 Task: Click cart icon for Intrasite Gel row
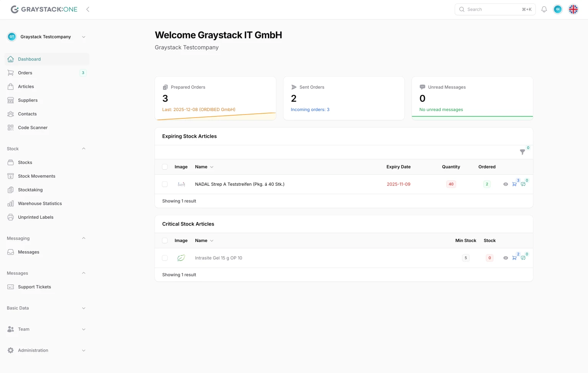tap(514, 258)
